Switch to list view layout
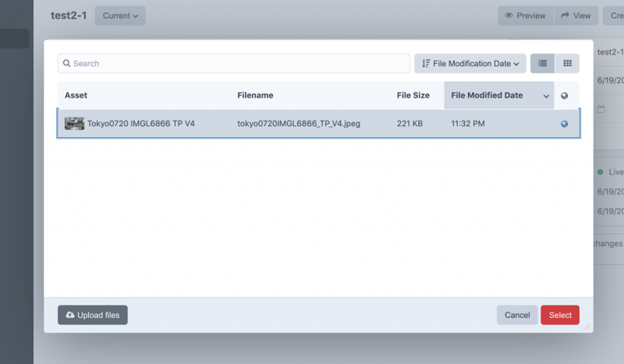The height and width of the screenshot is (364, 624). [x=542, y=63]
